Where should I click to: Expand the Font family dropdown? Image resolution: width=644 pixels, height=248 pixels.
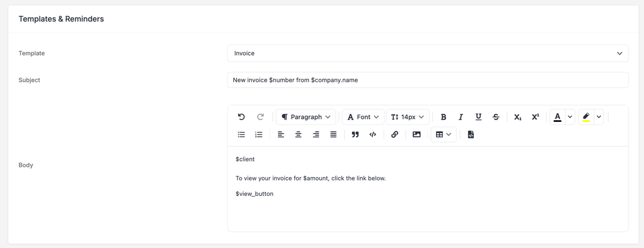click(x=363, y=117)
